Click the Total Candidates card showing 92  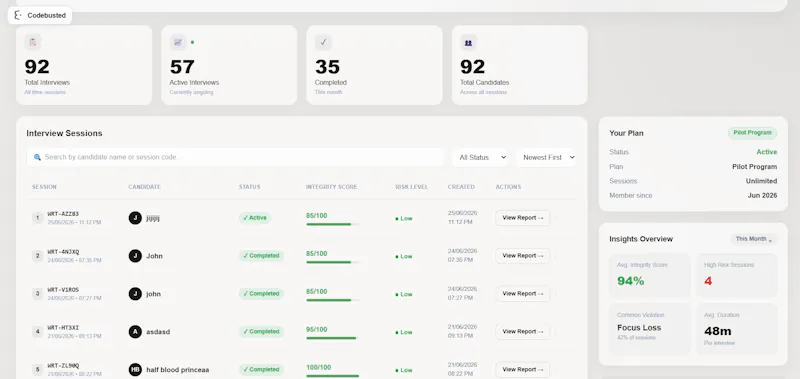(x=519, y=65)
